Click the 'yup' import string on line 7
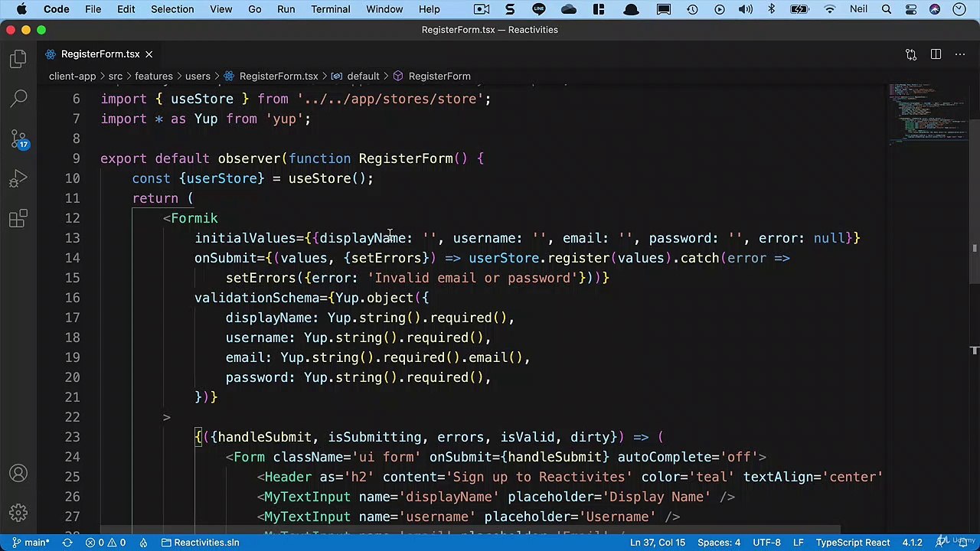Screen dimensions: 980x551 [284, 119]
